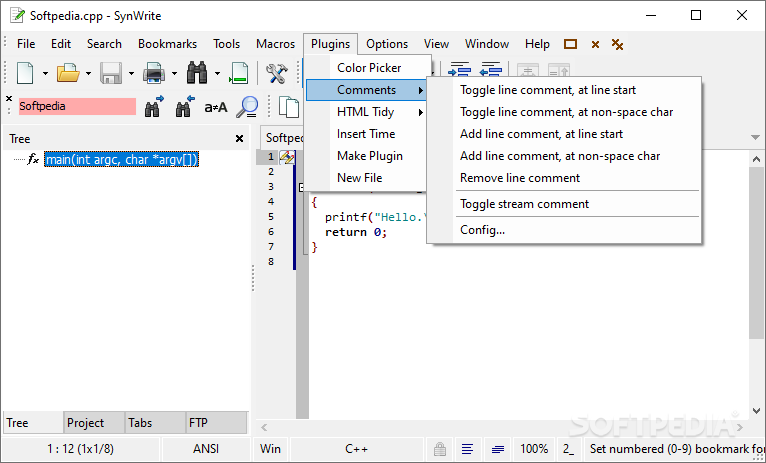The height and width of the screenshot is (463, 766).
Task: Click the New file toolbar icon
Action: coord(25,73)
